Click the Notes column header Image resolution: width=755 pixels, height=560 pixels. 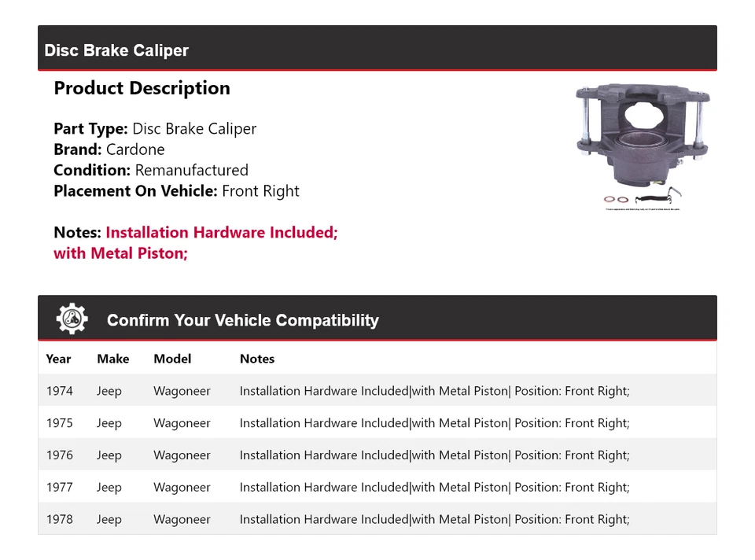pos(257,359)
